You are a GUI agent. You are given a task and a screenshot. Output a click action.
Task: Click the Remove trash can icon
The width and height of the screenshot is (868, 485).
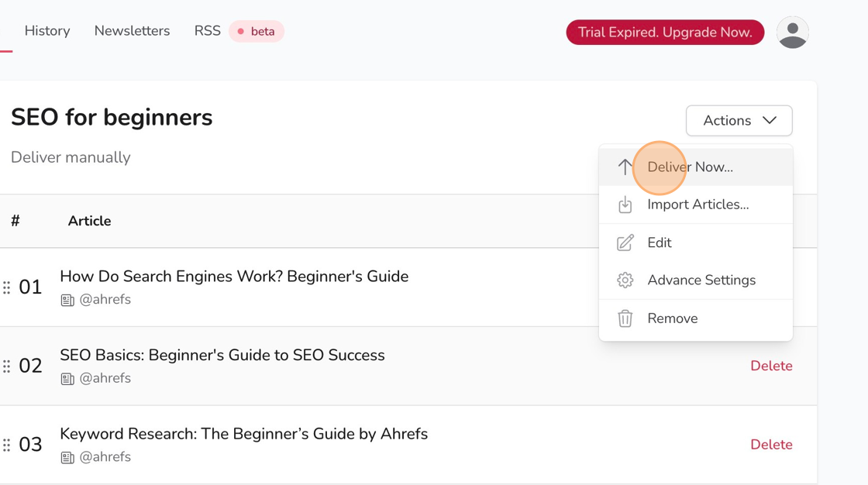(x=625, y=318)
